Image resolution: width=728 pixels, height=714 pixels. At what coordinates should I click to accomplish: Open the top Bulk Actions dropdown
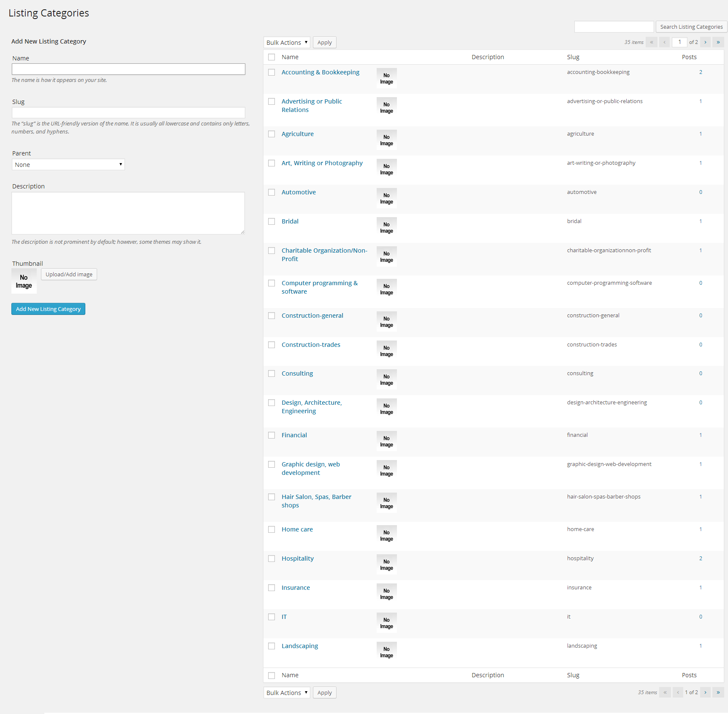pos(287,43)
